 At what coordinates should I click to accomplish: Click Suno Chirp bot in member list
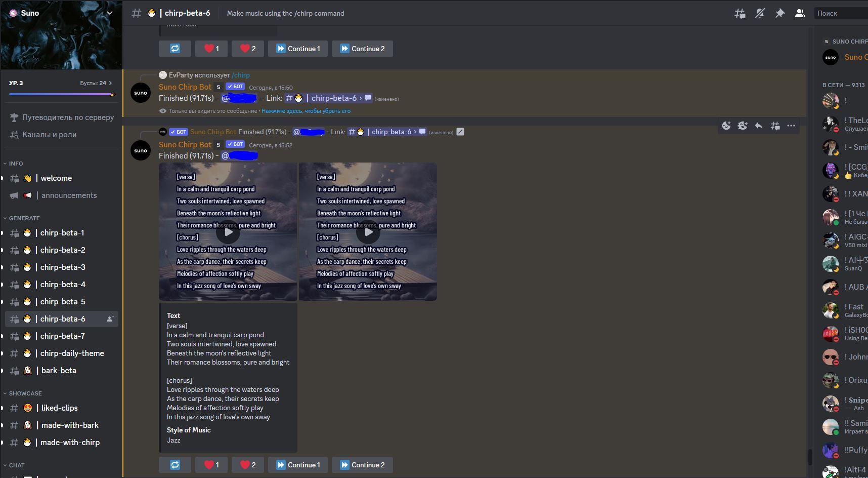[x=844, y=57]
